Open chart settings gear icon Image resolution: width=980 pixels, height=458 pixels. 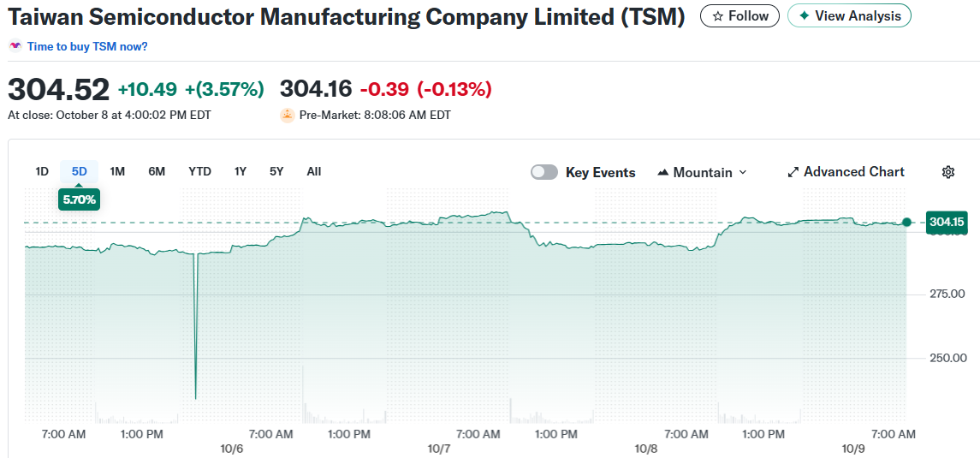pos(948,172)
